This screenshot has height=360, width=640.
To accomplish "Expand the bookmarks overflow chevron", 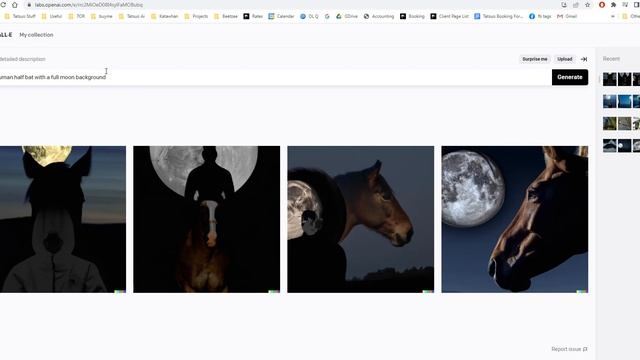I will tap(613, 16).
